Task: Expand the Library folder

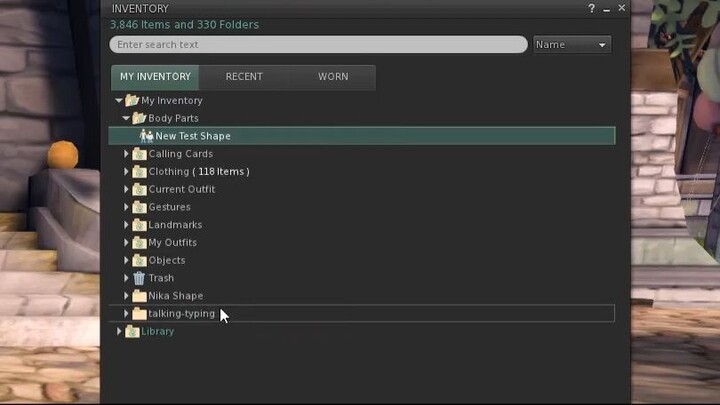Action: [119, 332]
